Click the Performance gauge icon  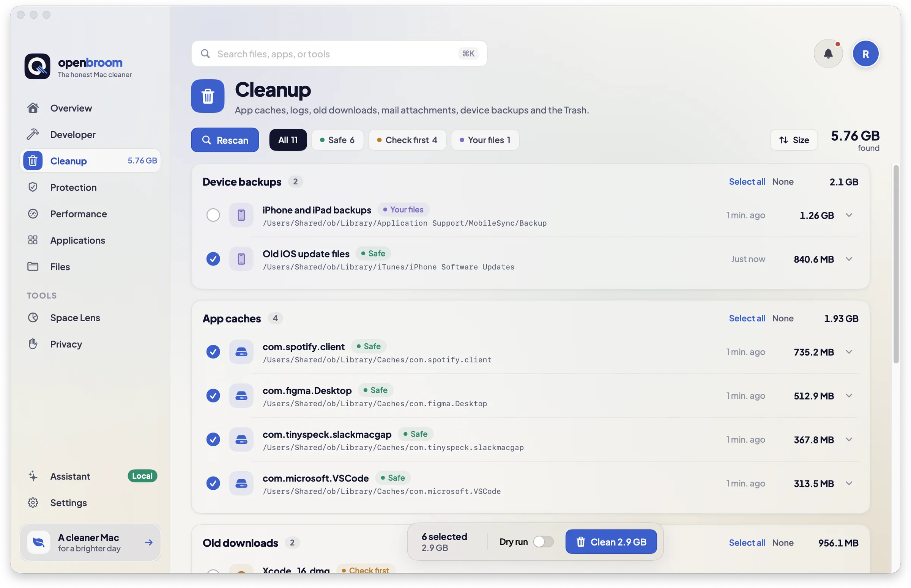(x=33, y=214)
